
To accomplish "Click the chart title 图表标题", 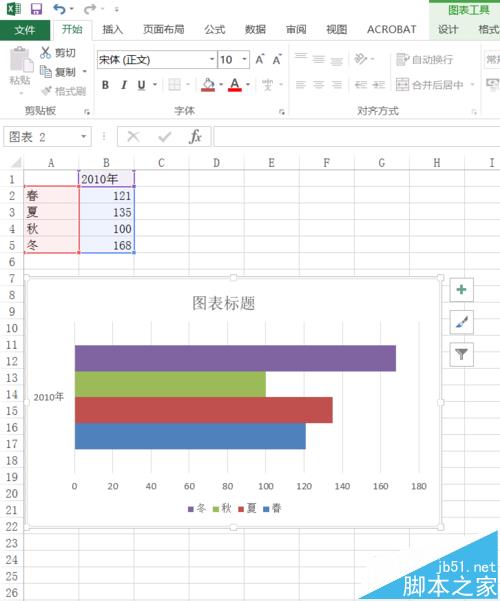I will [224, 303].
